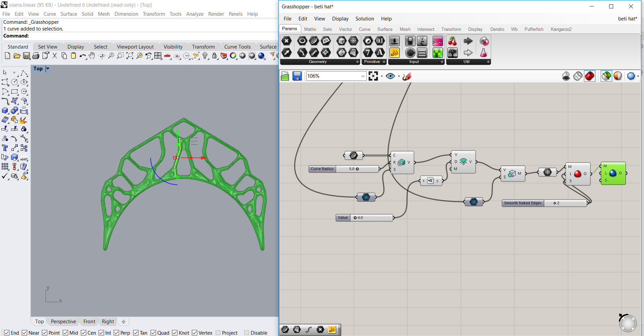This screenshot has height=336, width=644.
Task: Click the Rectangle tool in Rhino sidebar
Action: click(x=14, y=91)
